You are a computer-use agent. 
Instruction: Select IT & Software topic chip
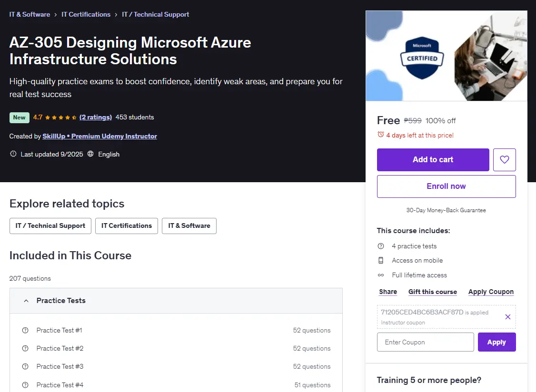(x=189, y=226)
